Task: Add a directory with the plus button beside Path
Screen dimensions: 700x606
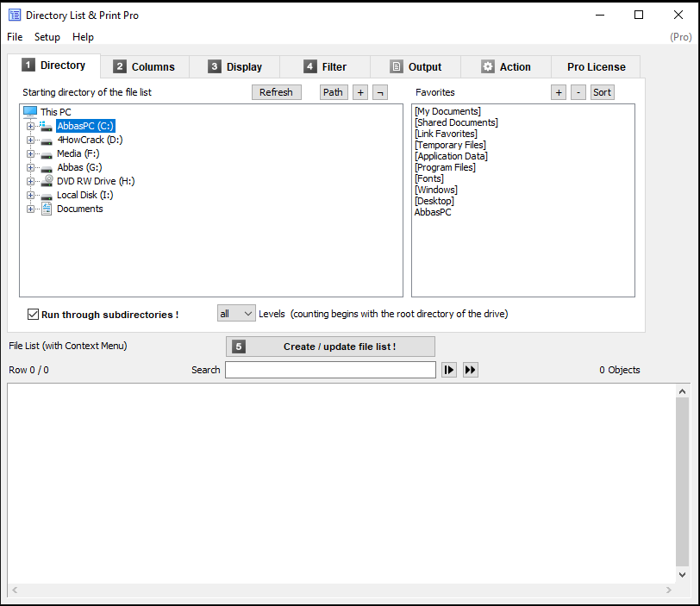Action: [360, 92]
